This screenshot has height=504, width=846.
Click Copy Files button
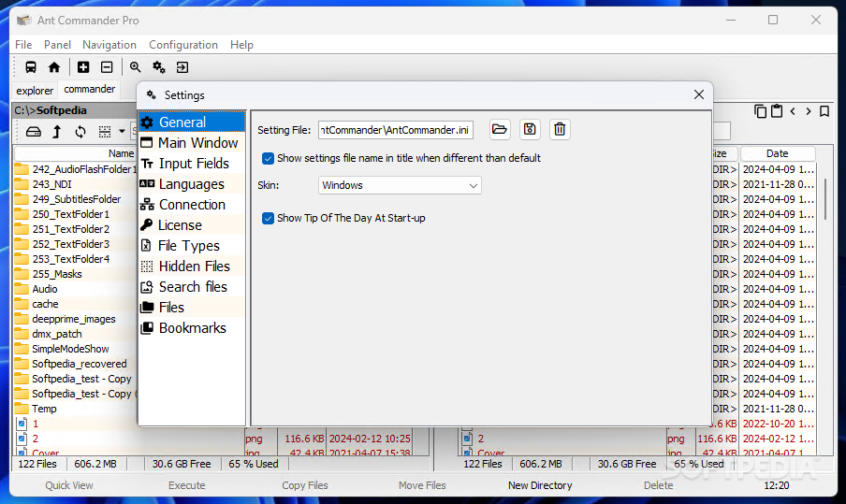[x=305, y=485]
